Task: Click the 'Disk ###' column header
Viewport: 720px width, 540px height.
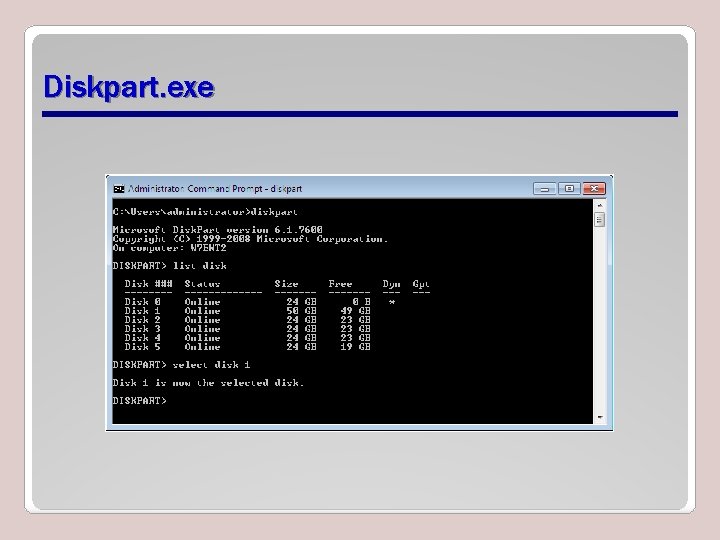Action: click(x=148, y=284)
